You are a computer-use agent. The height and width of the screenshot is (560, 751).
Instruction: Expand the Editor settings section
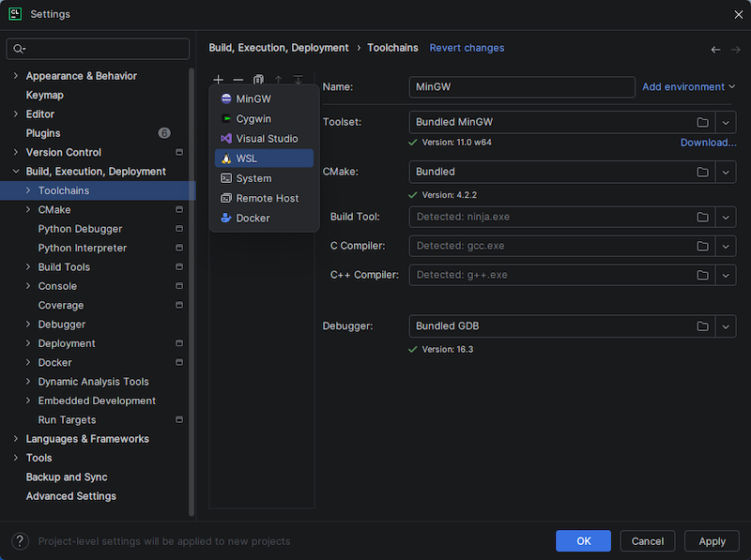pos(16,114)
